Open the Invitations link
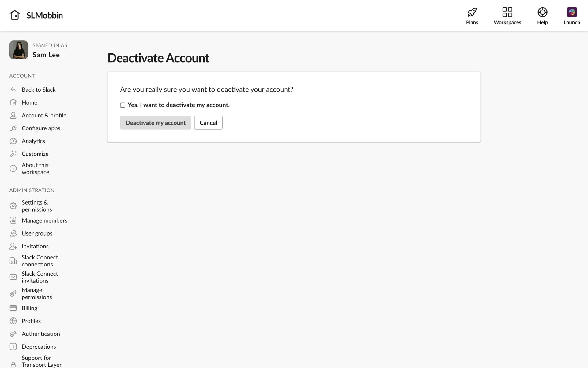The image size is (588, 368). click(35, 246)
